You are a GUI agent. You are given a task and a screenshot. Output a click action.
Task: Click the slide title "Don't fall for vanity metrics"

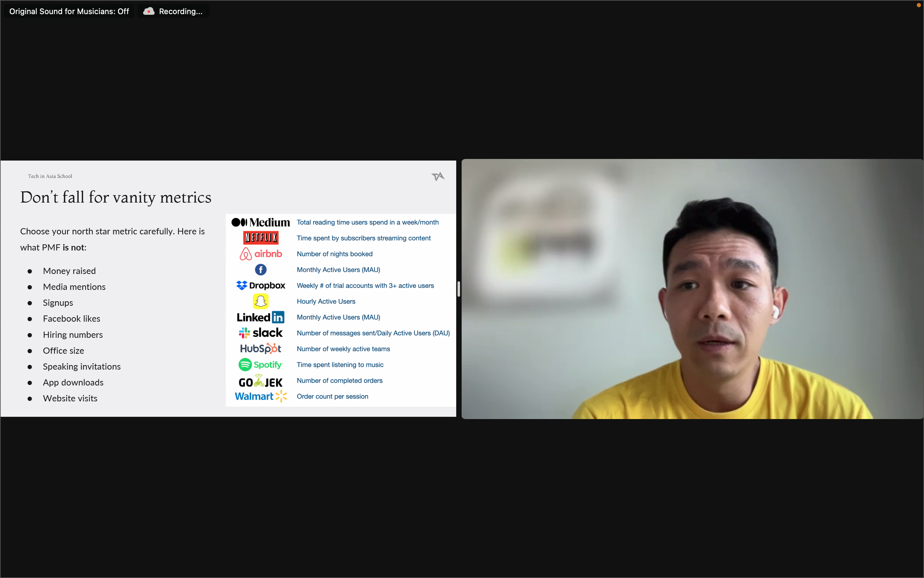pyautogui.click(x=116, y=197)
